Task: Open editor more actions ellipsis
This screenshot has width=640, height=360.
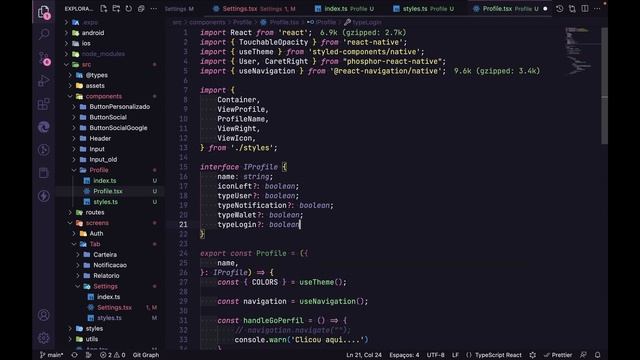Action: point(597,9)
